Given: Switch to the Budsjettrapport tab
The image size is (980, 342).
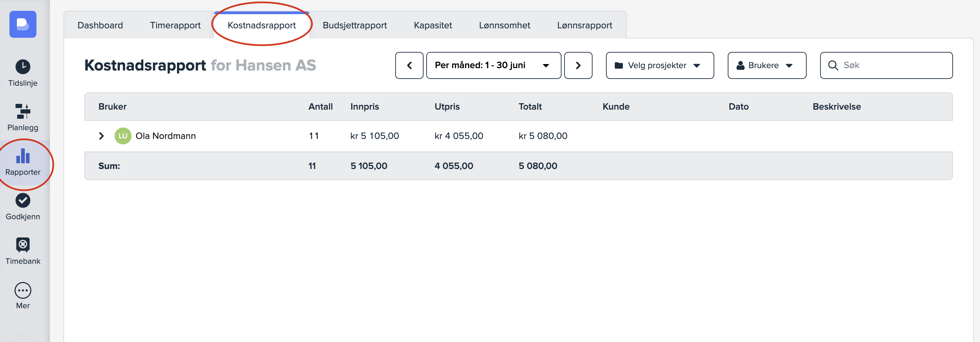Looking at the screenshot, I should (x=354, y=26).
